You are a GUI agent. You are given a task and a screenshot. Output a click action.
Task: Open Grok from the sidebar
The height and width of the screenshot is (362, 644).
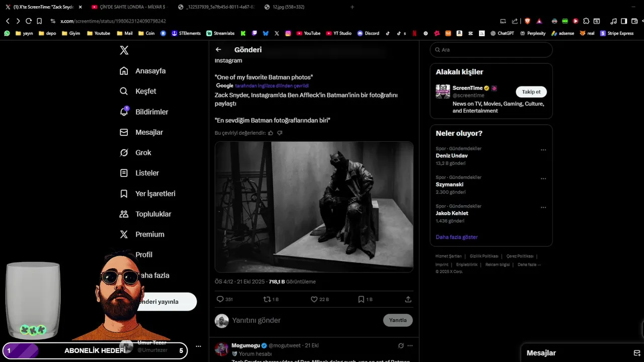[135, 152]
